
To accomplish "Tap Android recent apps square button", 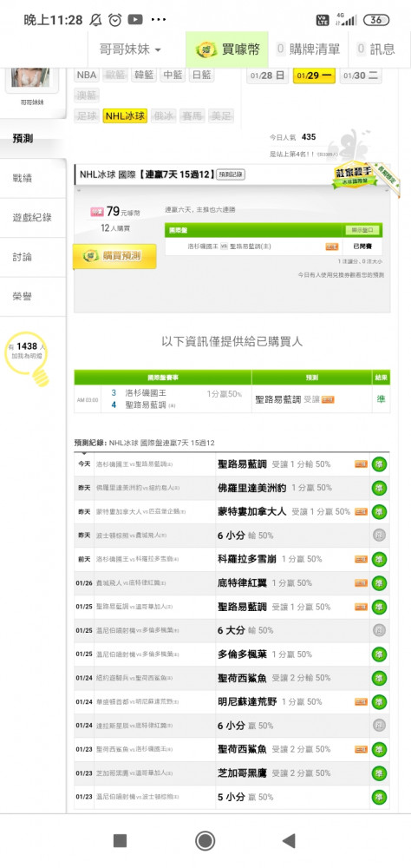I will point(120,841).
